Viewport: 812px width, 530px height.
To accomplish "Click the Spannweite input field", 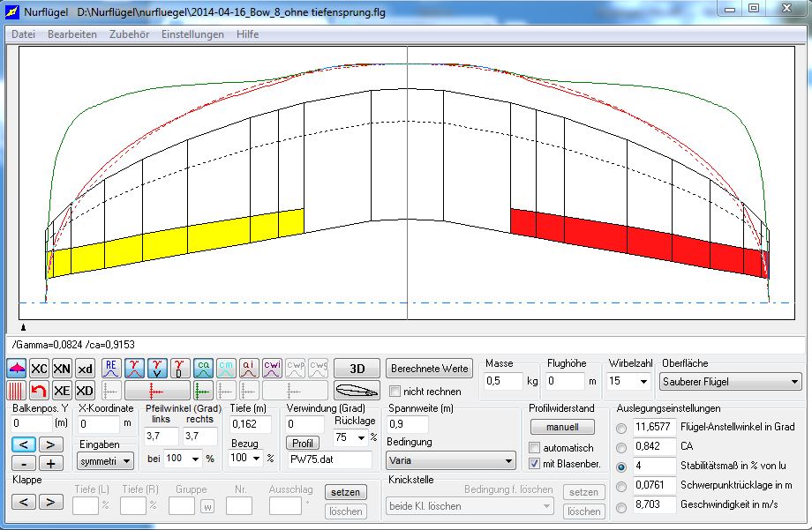I will click(407, 424).
